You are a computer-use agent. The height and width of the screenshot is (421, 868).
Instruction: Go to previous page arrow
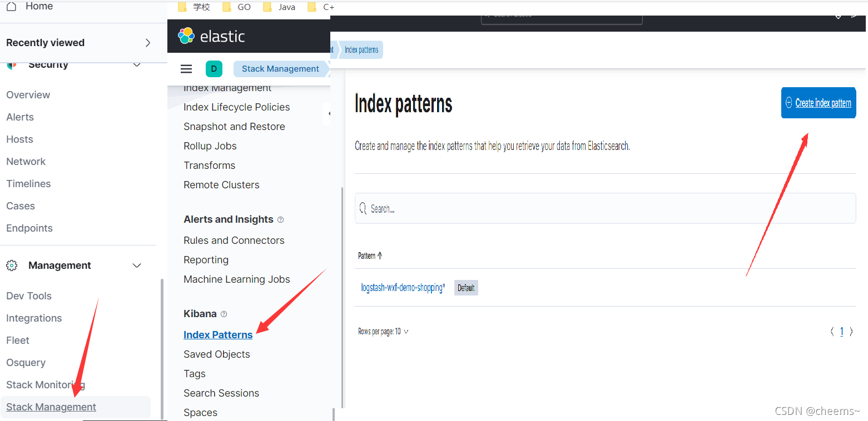pos(832,332)
